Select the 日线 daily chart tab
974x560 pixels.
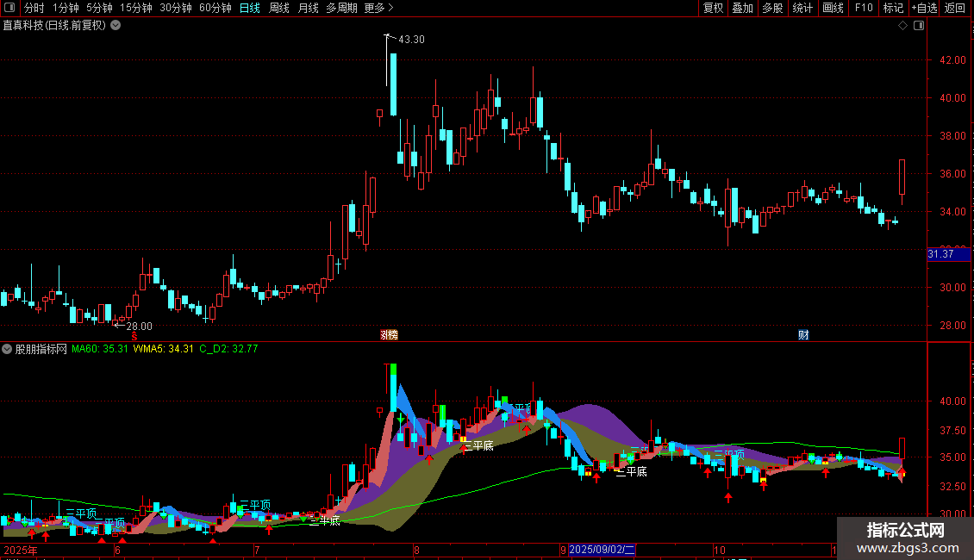pyautogui.click(x=250, y=8)
